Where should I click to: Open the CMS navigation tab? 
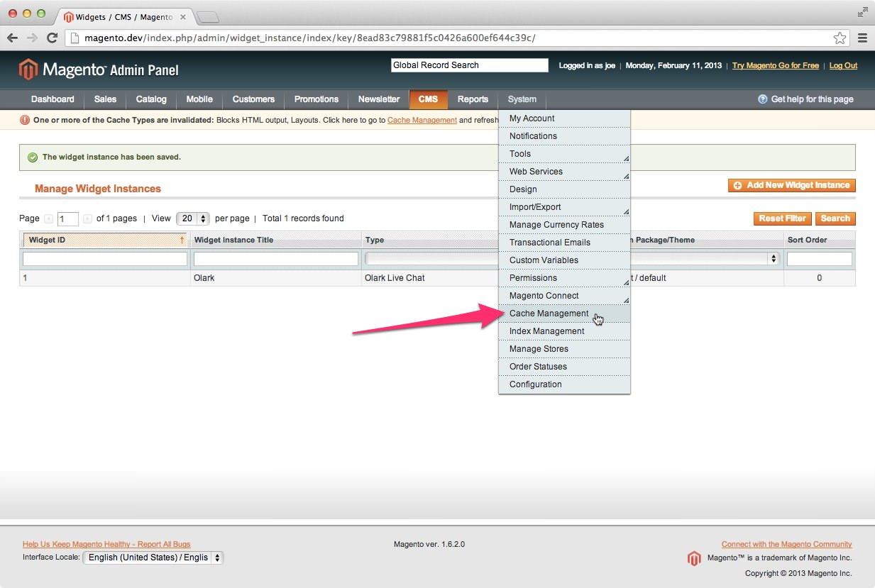click(428, 99)
